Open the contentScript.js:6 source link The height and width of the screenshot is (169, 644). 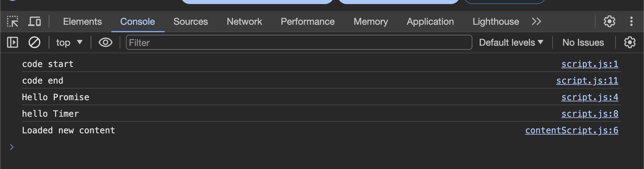pyautogui.click(x=572, y=131)
